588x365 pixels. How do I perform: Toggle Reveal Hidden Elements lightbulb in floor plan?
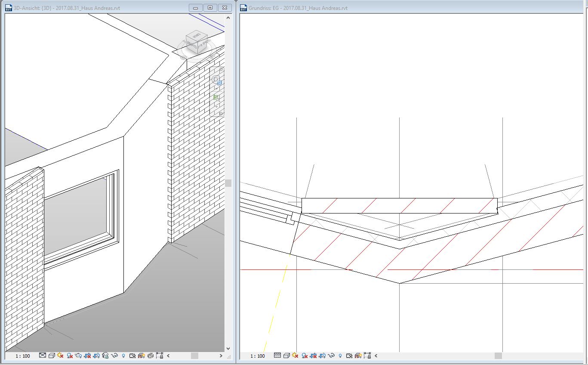(x=340, y=356)
